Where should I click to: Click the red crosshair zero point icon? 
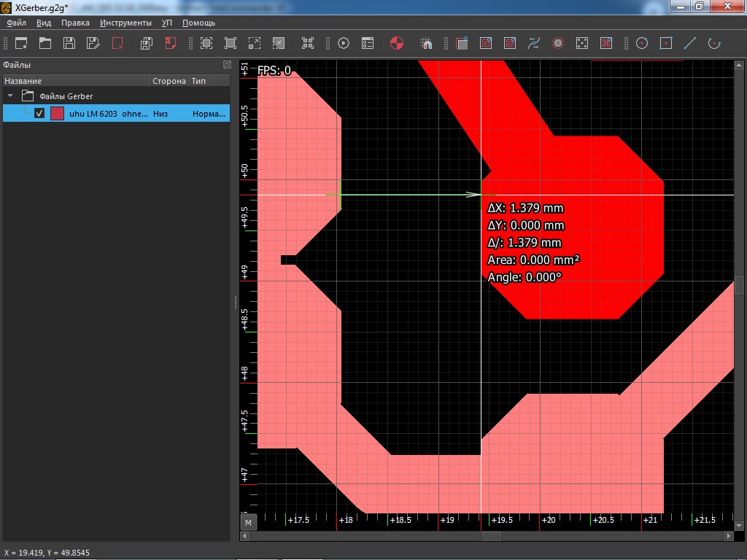(x=397, y=43)
